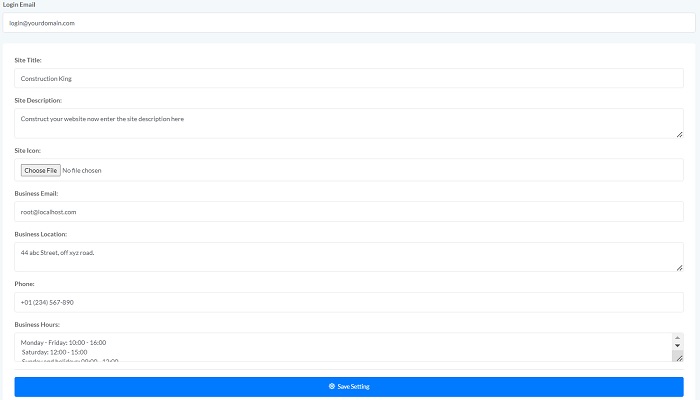
Task: Click the 'Phone:' label
Action: (26, 284)
